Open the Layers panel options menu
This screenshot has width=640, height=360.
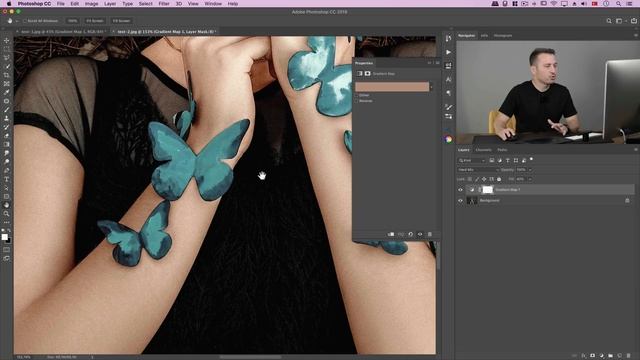coord(636,150)
